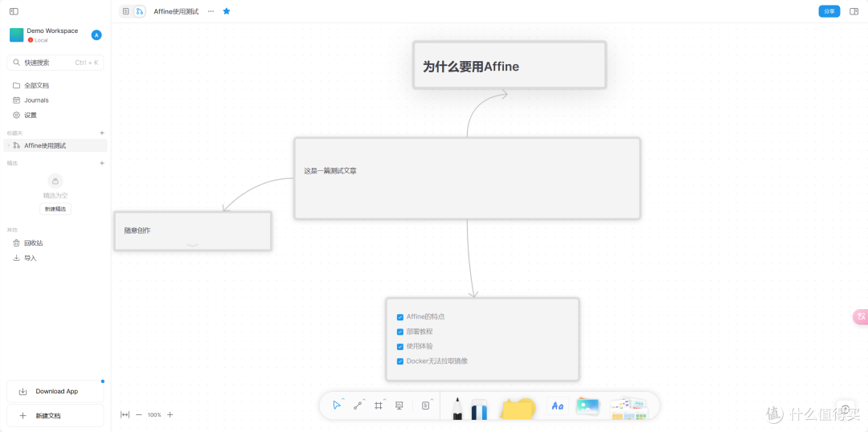The image size is (868, 432).
Task: Expand the 随意创作 note collapse handle
Action: (x=193, y=244)
